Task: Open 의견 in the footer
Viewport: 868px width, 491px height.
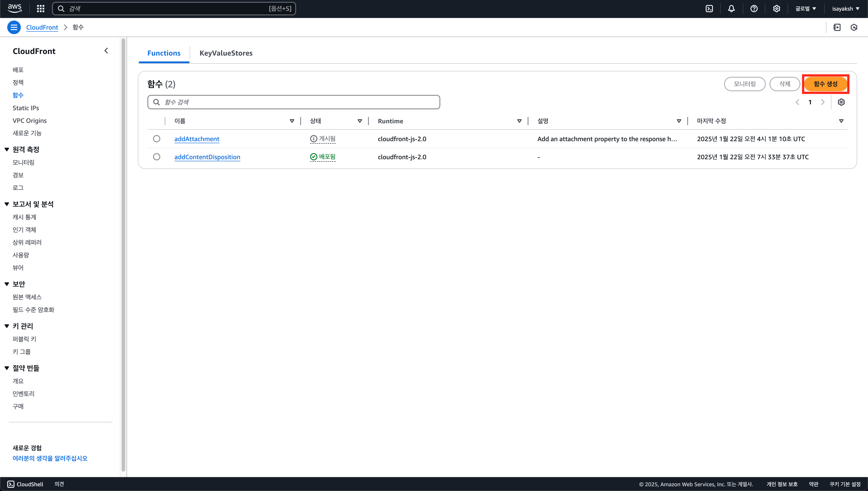Action: tap(59, 484)
